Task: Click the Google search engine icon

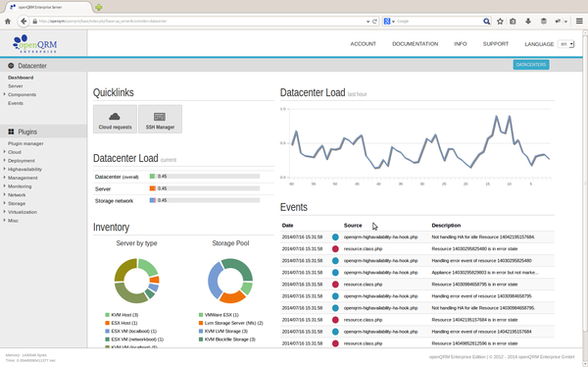Action: point(387,22)
